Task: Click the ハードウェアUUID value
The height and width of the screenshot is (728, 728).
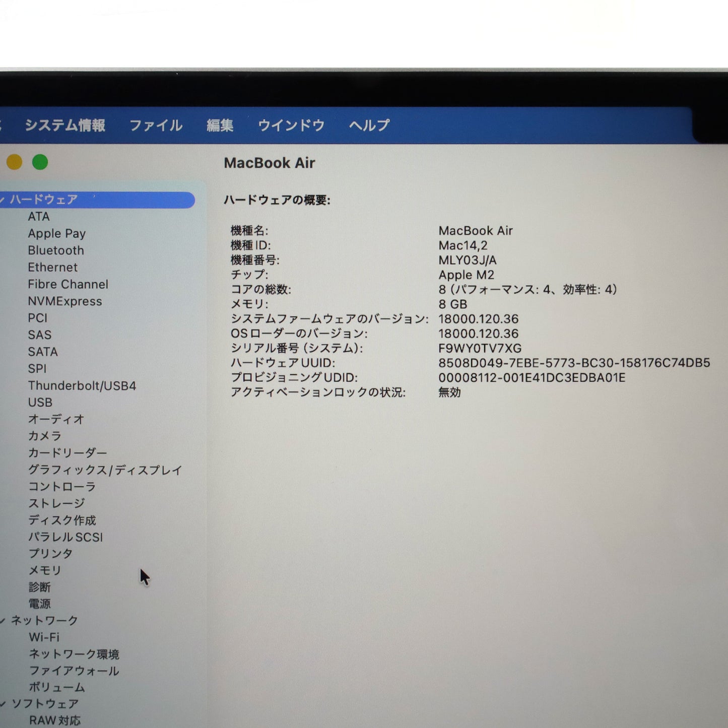Action: pyautogui.click(x=574, y=363)
